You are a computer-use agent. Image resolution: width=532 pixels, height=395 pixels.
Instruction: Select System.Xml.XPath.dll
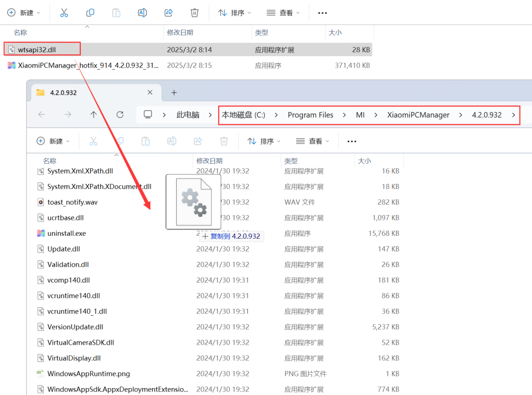pos(80,171)
